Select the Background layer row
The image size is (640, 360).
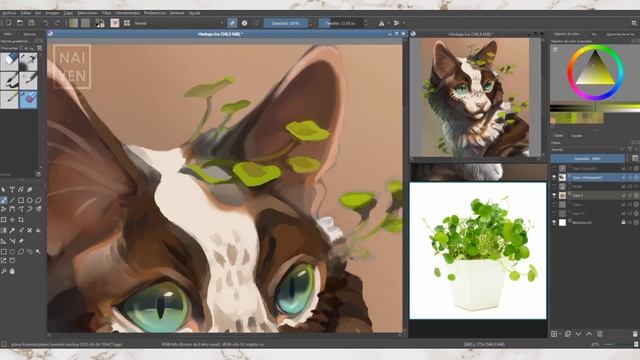[x=595, y=222]
